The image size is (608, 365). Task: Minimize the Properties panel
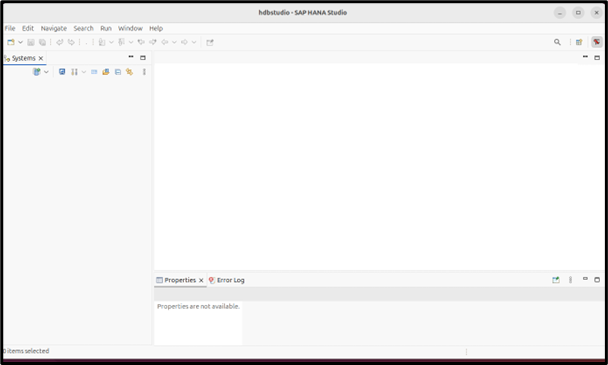[585, 279]
